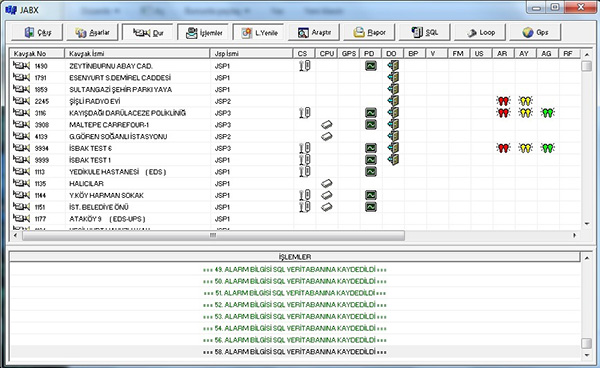This screenshot has height=368, width=600.
Task: Click CS antenna icon for İSBAK TEST 6
Action: 305,148
